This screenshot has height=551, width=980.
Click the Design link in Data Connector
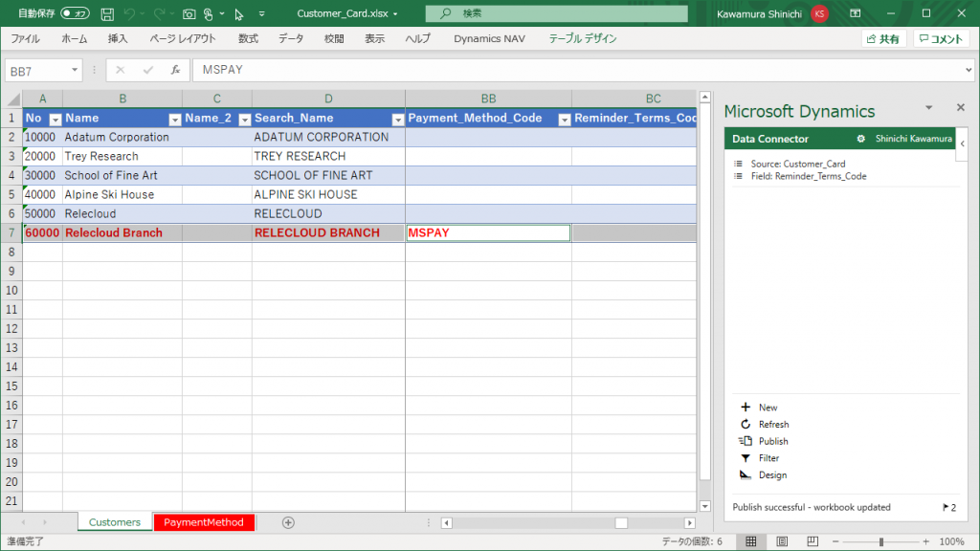coord(772,474)
